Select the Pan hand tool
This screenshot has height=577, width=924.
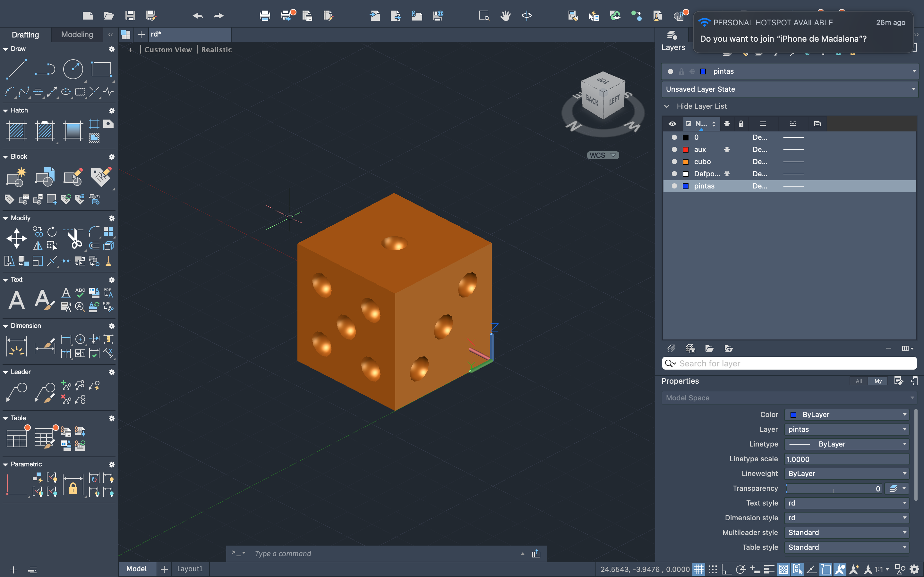click(x=506, y=16)
